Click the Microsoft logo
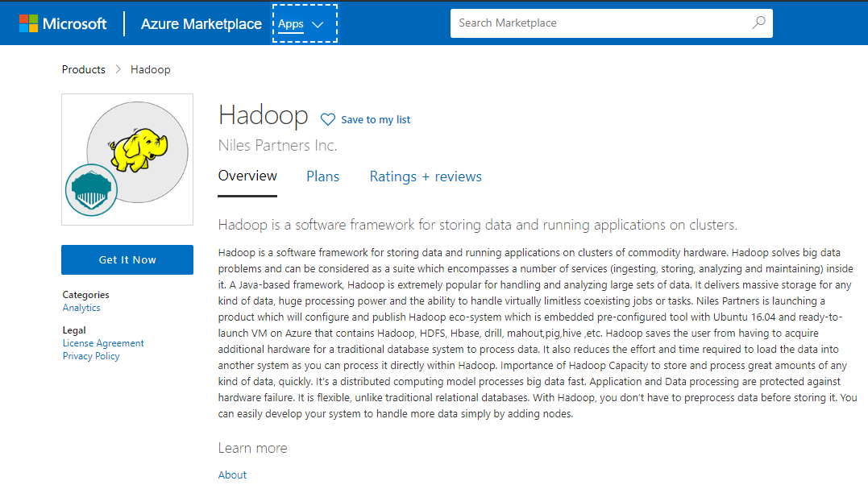The image size is (868, 485). point(63,23)
